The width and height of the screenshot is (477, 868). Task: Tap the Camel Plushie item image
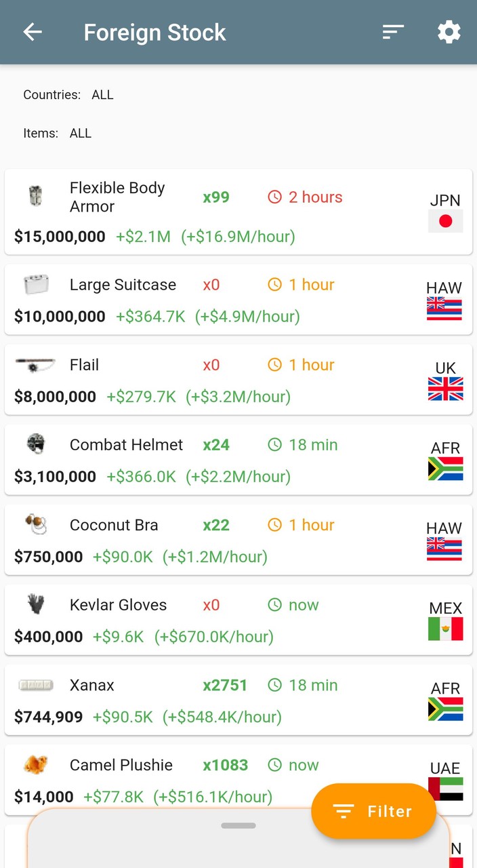pyautogui.click(x=35, y=765)
